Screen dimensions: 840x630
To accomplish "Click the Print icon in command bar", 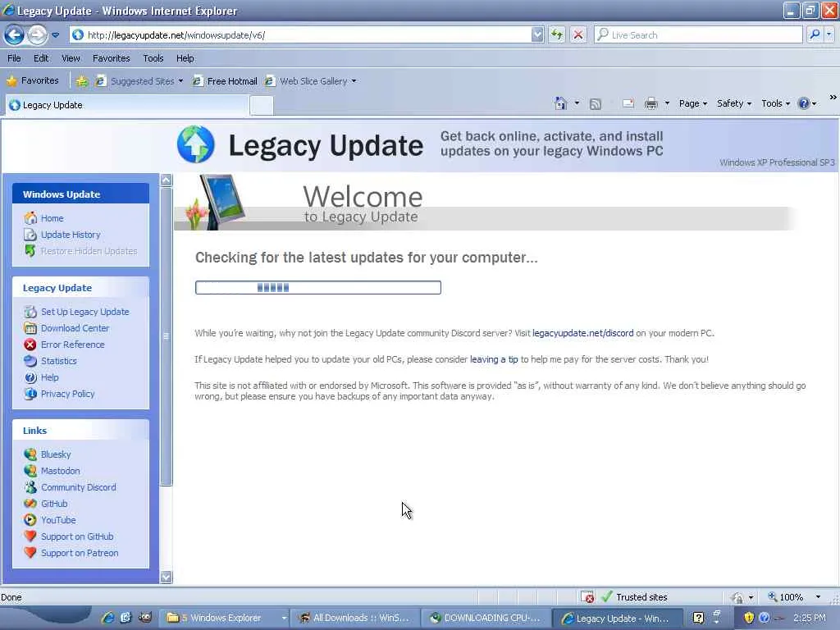I will [651, 103].
